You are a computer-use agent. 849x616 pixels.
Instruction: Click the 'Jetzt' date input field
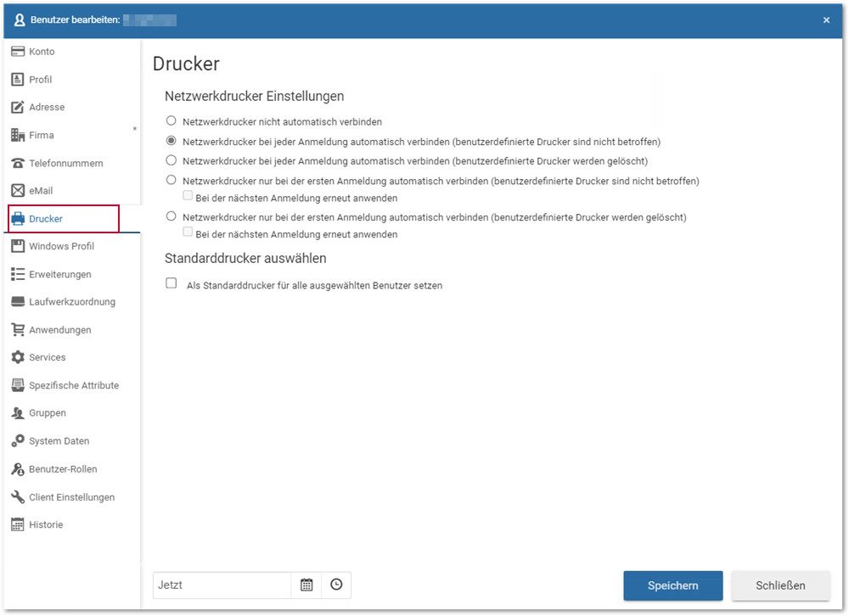tap(222, 585)
